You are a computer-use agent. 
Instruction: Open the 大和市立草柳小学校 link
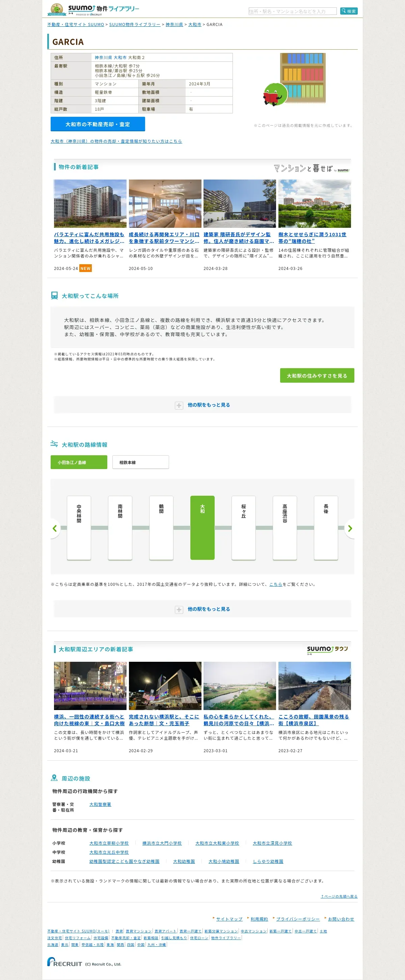click(x=109, y=843)
